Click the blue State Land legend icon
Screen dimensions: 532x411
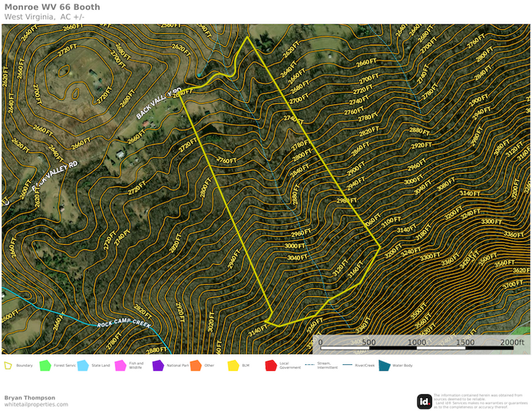pos(82,365)
